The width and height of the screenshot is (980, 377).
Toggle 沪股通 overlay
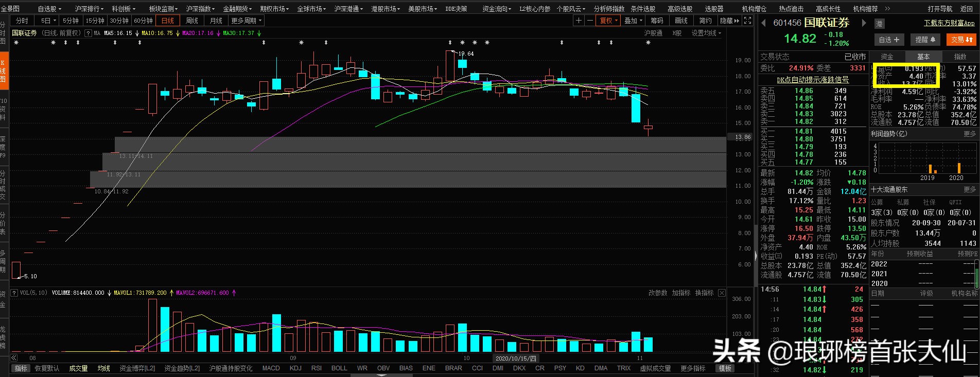tap(653, 33)
